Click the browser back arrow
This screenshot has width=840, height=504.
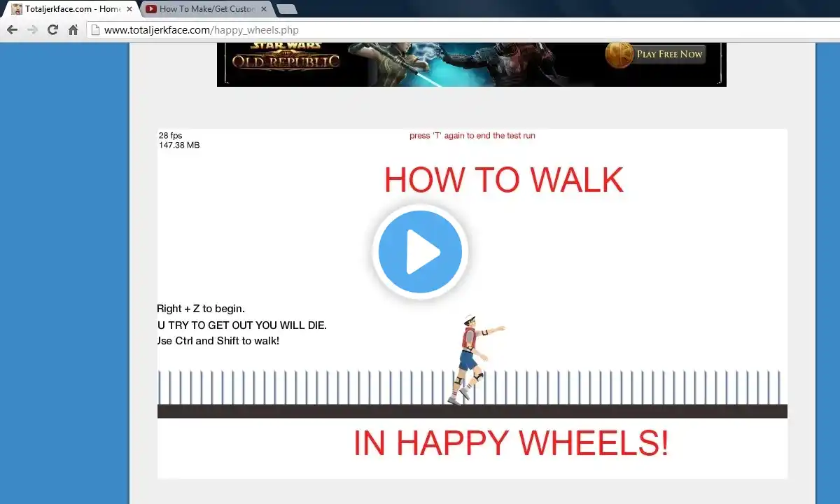[12, 30]
